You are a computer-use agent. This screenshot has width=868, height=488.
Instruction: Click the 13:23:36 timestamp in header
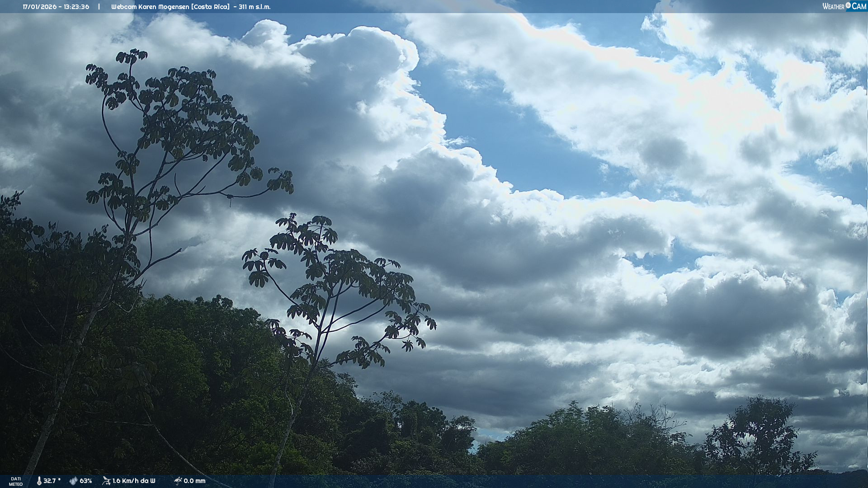[76, 7]
